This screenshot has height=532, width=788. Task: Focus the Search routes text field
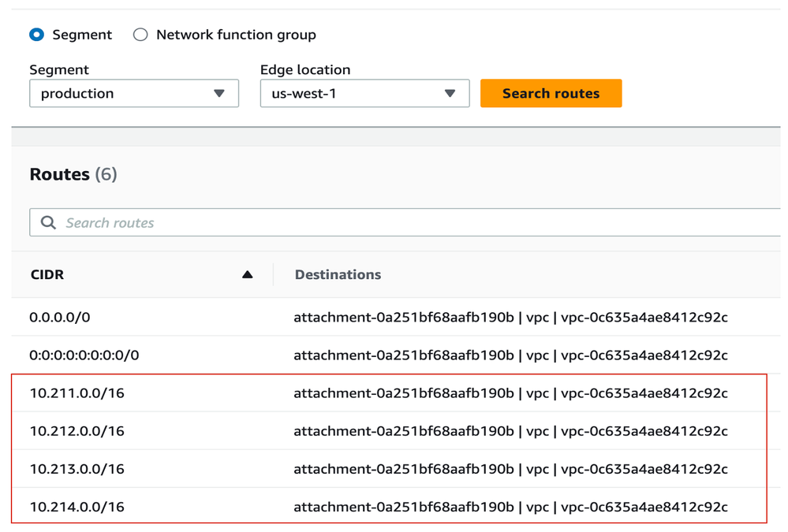pos(394,223)
